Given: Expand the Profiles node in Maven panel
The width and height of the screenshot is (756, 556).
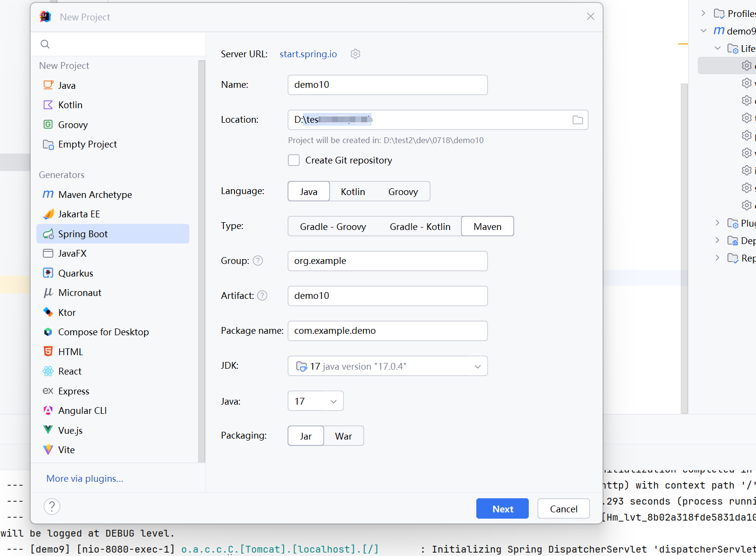Looking at the screenshot, I should coord(704,13).
